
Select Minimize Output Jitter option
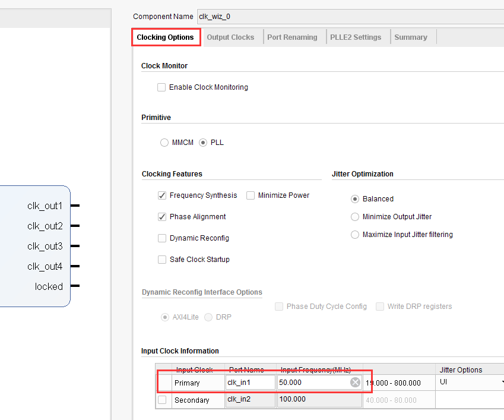[355, 217]
